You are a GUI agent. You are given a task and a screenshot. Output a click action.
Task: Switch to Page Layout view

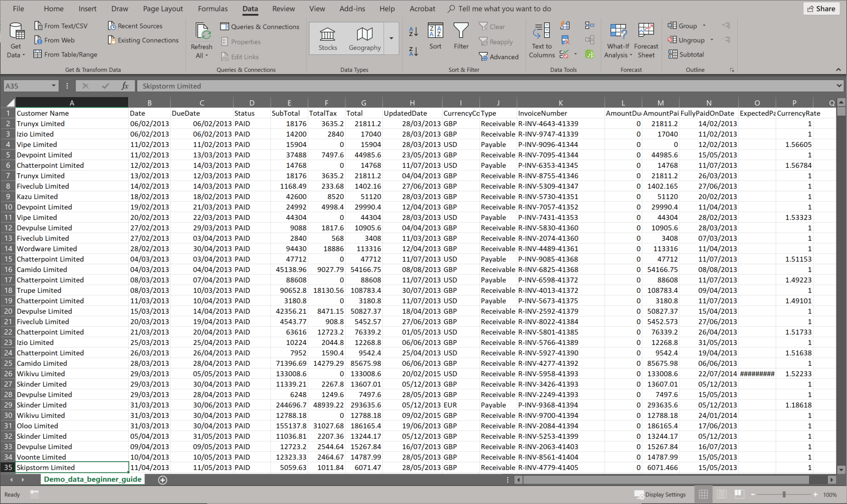pyautogui.click(x=721, y=494)
